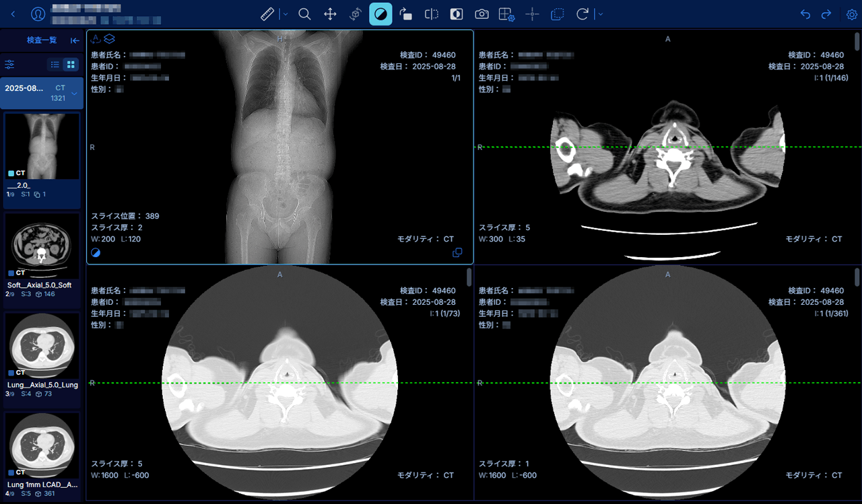Open the settings gear at top right
The width and height of the screenshot is (862, 504).
tap(851, 14)
